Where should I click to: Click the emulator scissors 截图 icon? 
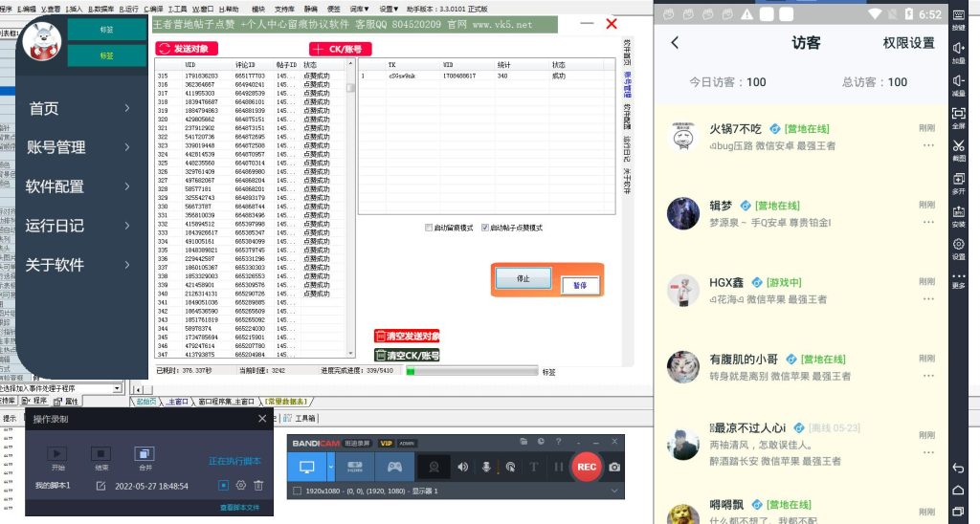click(958, 146)
